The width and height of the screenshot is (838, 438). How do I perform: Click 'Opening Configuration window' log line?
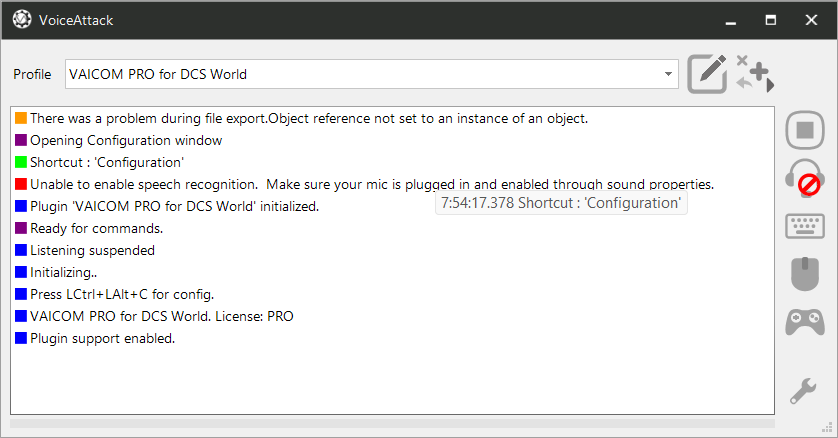126,140
